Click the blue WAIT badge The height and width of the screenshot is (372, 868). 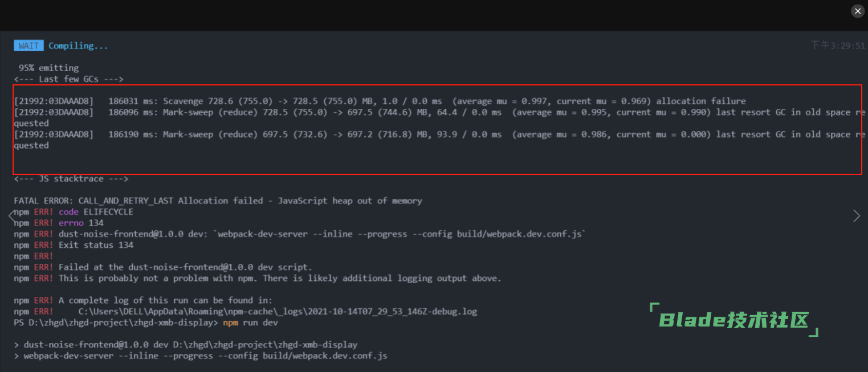coord(28,46)
